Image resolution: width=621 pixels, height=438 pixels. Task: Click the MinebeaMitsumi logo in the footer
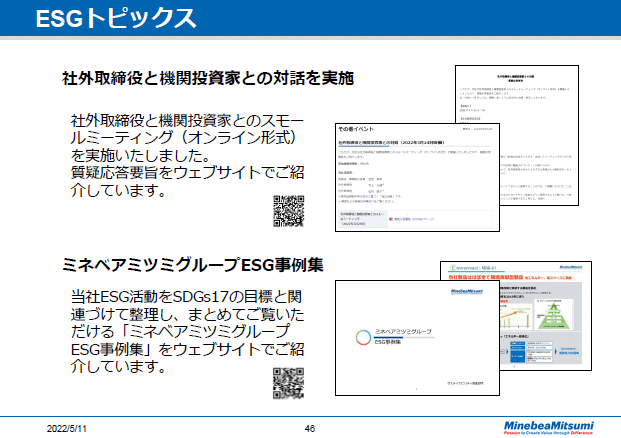[549, 428]
